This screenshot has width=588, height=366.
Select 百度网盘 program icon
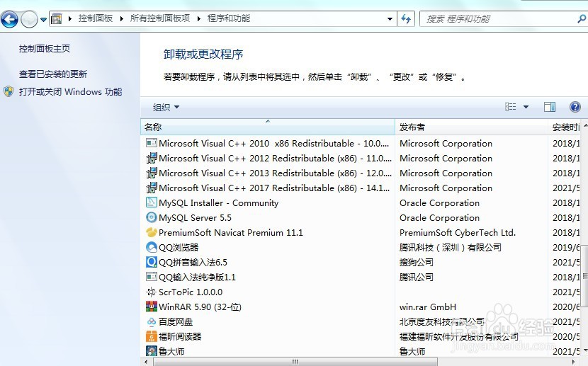tap(151, 321)
